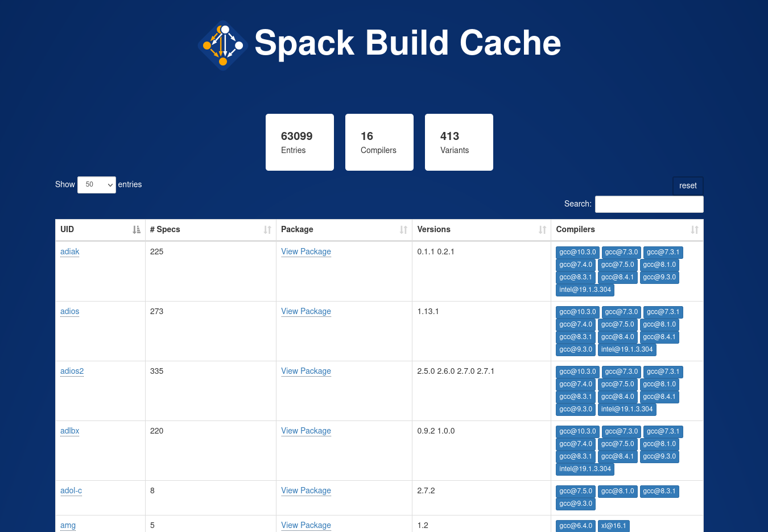Click the Spack Build Cache title
Screen dimensions: 768x532
click(x=407, y=43)
